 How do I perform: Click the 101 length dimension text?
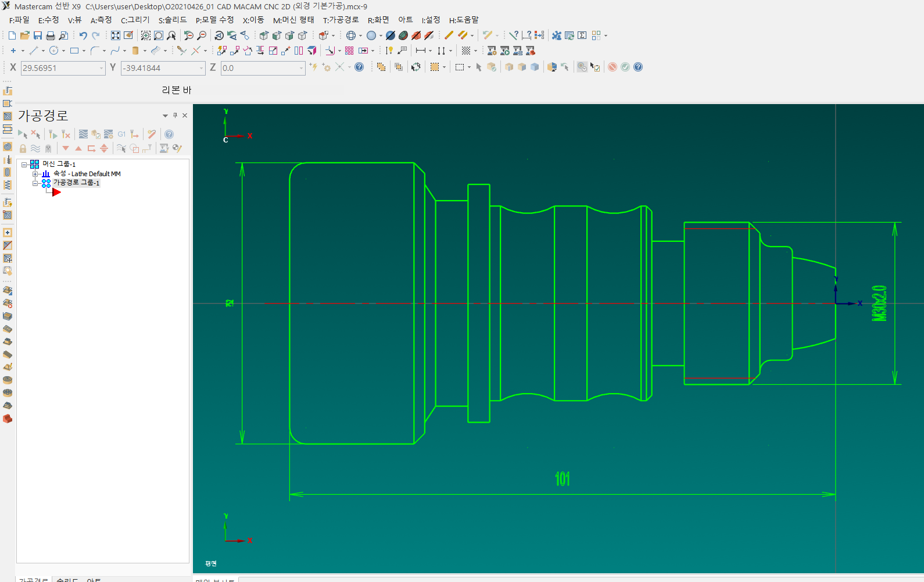pos(563,479)
